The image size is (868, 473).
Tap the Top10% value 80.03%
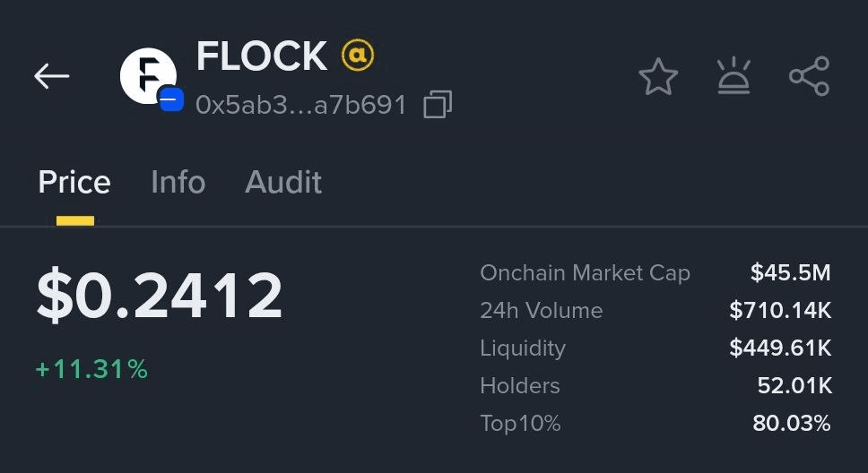pyautogui.click(x=792, y=423)
